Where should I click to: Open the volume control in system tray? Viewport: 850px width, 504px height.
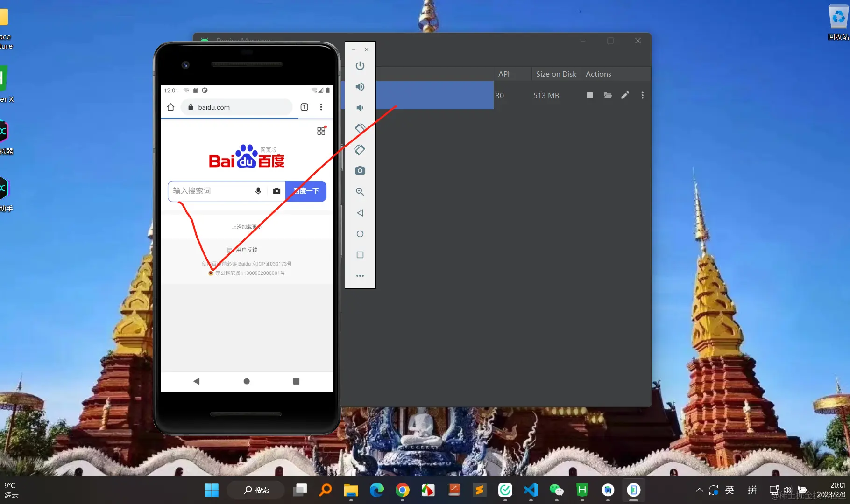pos(788,490)
